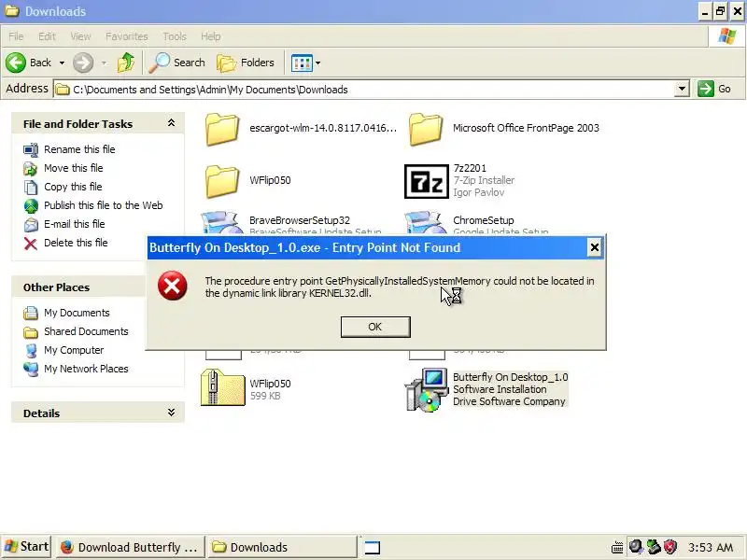Click the Rename this file icon

coord(31,150)
